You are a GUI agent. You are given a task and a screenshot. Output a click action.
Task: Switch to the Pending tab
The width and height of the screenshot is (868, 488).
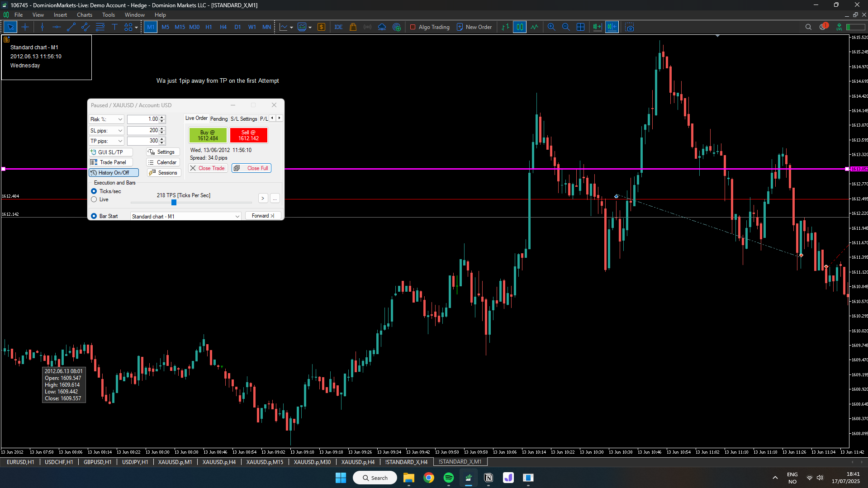pyautogui.click(x=219, y=119)
